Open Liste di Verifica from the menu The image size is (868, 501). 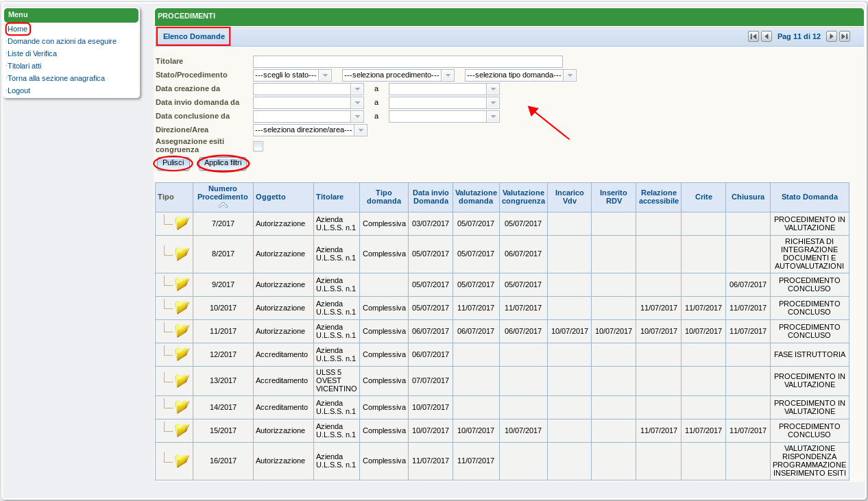(x=32, y=53)
